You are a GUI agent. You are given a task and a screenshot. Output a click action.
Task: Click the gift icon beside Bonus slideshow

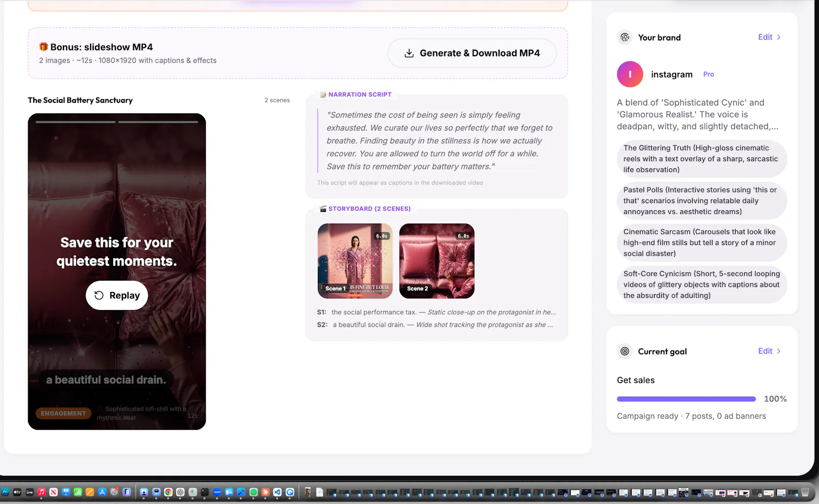pos(44,47)
